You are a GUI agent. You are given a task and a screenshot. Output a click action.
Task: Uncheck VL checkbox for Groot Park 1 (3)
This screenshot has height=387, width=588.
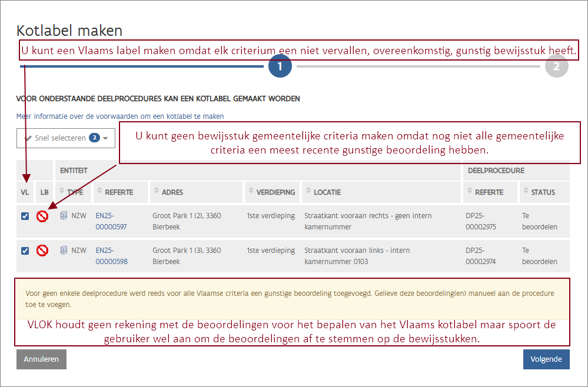(25, 251)
